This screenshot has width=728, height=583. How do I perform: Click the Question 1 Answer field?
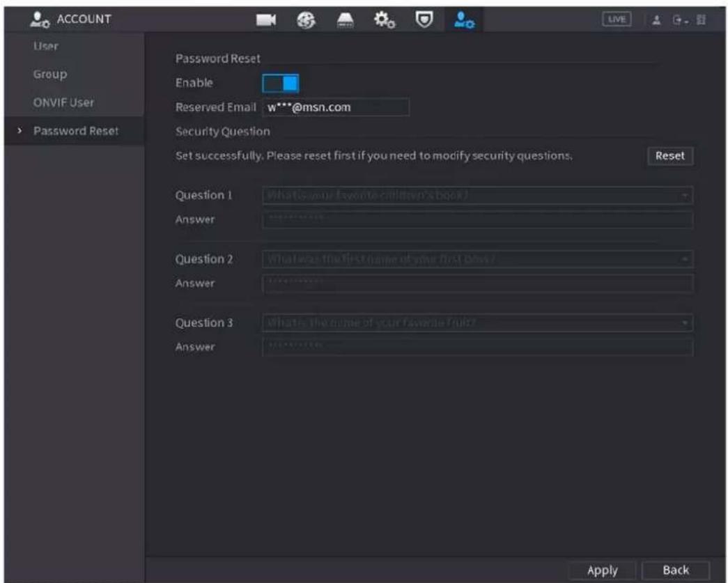point(478,219)
